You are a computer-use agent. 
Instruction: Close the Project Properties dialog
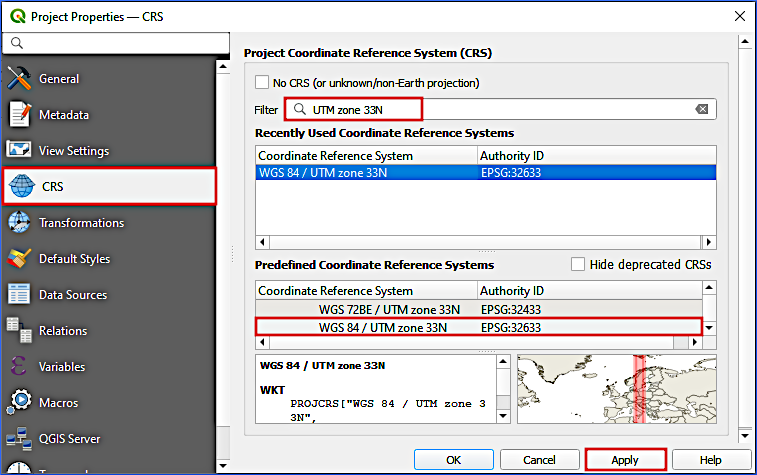click(x=739, y=16)
